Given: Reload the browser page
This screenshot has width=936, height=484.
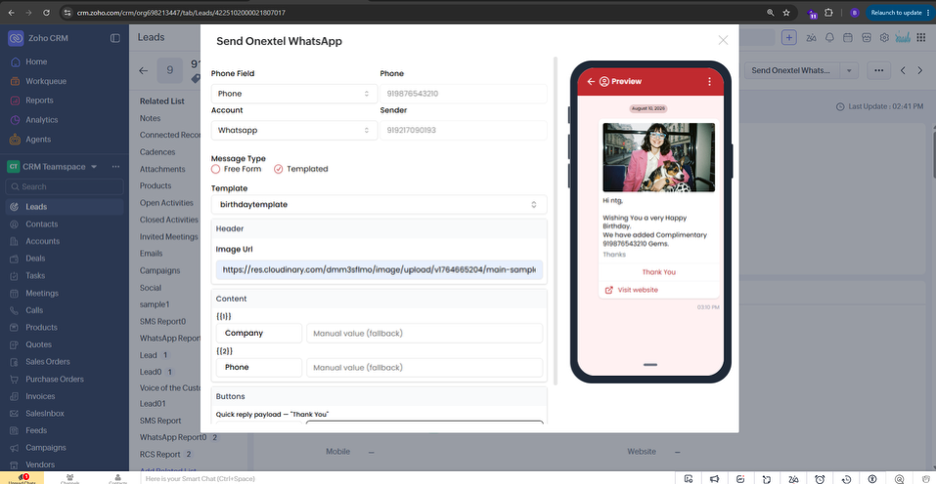Looking at the screenshot, I should [47, 12].
